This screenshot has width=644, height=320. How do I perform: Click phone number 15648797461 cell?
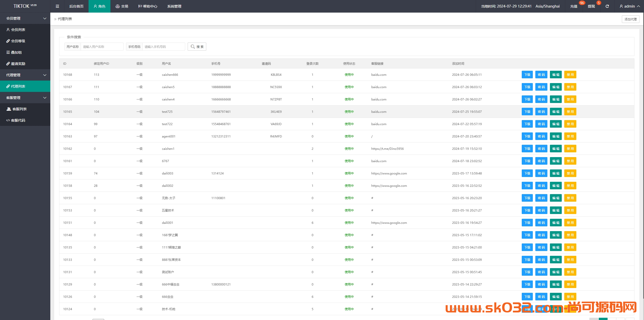click(x=221, y=112)
